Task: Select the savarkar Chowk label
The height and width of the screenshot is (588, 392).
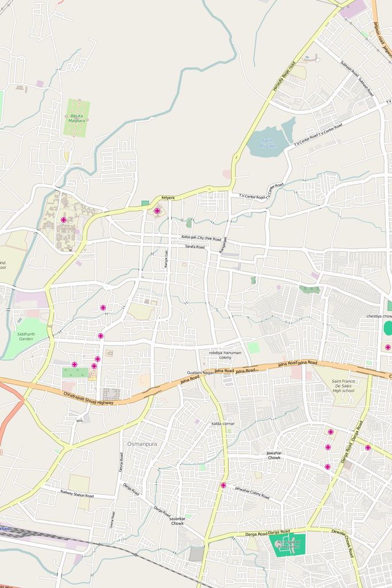Action: (177, 521)
